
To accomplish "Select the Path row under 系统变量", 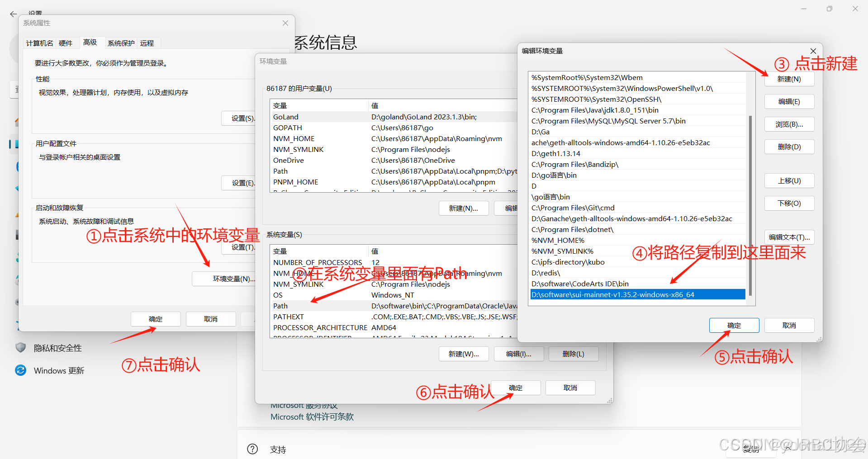I will click(x=317, y=306).
